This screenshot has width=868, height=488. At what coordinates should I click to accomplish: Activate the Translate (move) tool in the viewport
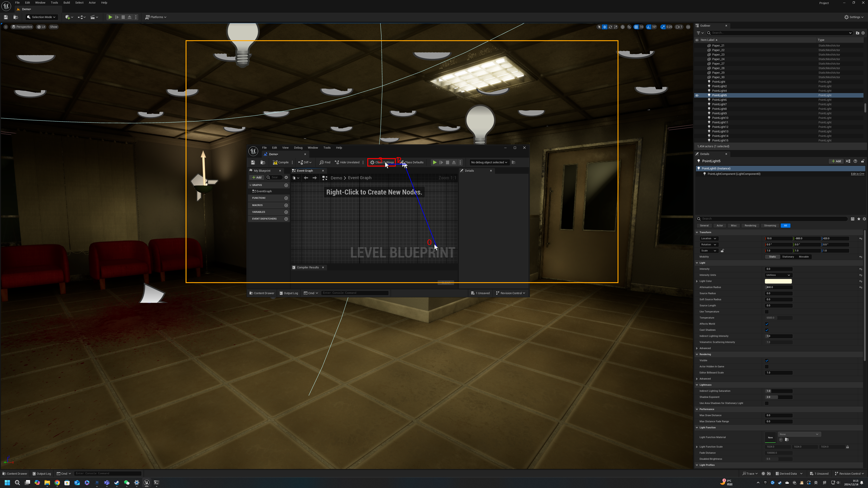[605, 27]
